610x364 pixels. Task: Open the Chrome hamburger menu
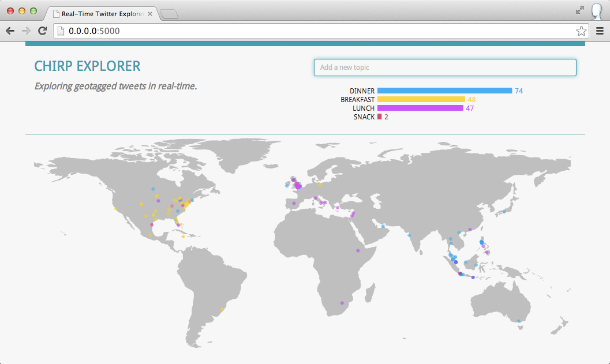click(600, 31)
